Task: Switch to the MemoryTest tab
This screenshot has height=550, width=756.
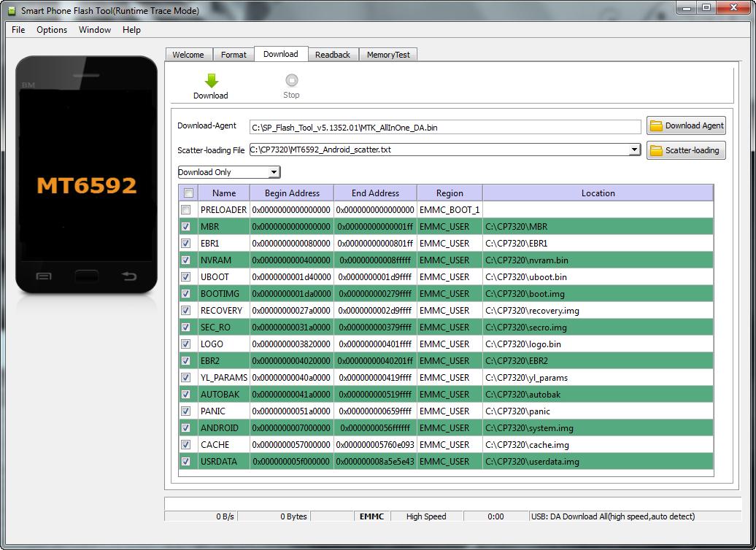Action: pos(388,55)
